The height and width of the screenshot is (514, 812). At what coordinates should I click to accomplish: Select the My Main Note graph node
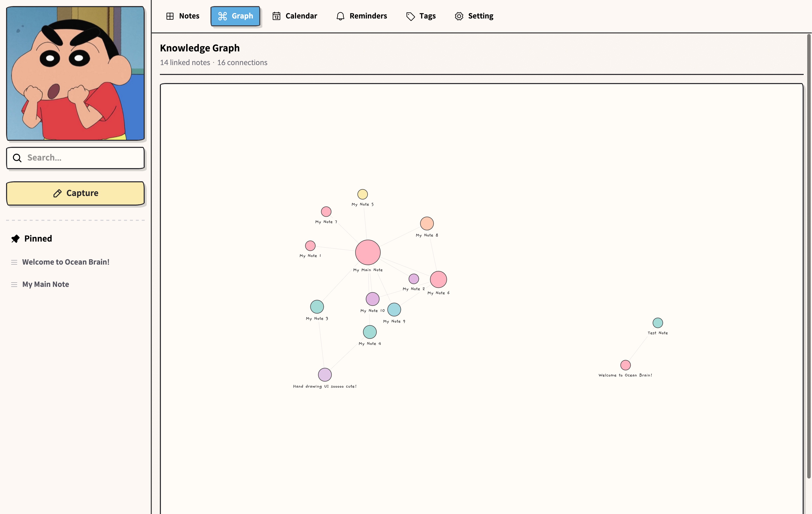(368, 252)
